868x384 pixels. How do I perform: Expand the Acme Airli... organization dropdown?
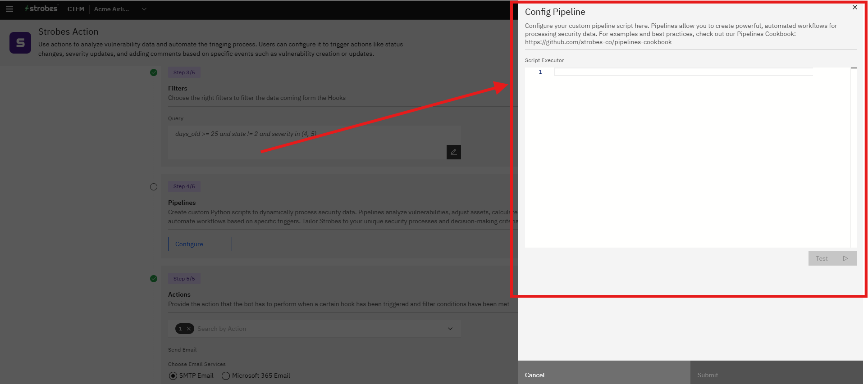coord(144,9)
